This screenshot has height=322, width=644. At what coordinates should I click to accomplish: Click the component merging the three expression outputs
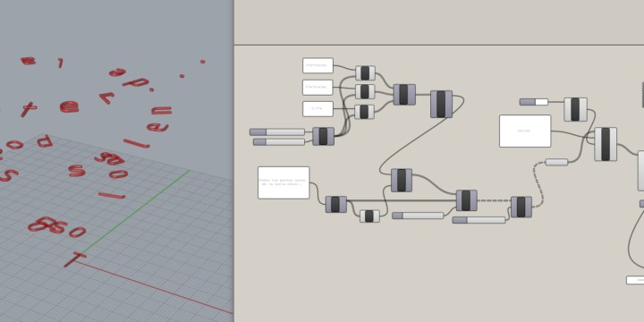click(404, 95)
